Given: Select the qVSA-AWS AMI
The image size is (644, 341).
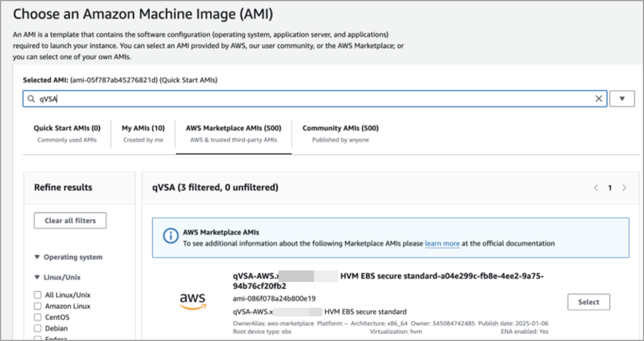Looking at the screenshot, I should (588, 302).
